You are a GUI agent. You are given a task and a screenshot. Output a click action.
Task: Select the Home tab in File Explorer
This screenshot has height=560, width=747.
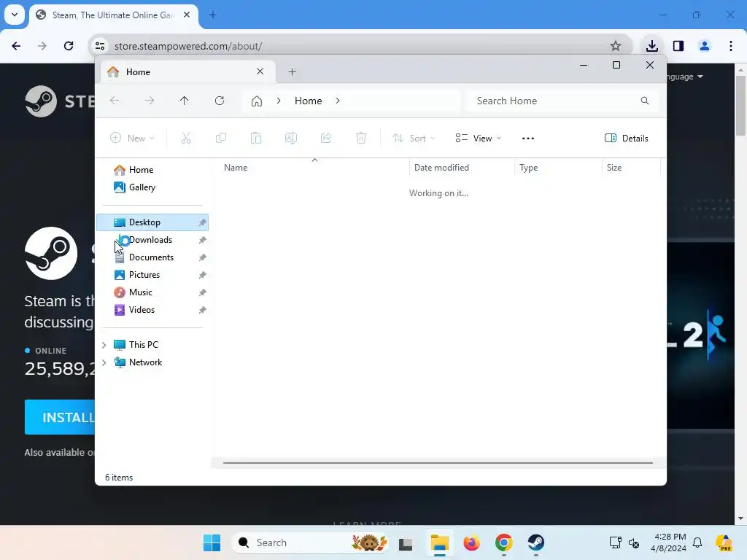187,72
